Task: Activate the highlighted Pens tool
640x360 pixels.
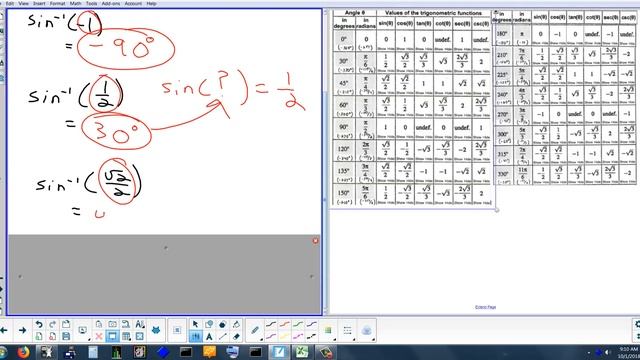Action: (x=195, y=336)
